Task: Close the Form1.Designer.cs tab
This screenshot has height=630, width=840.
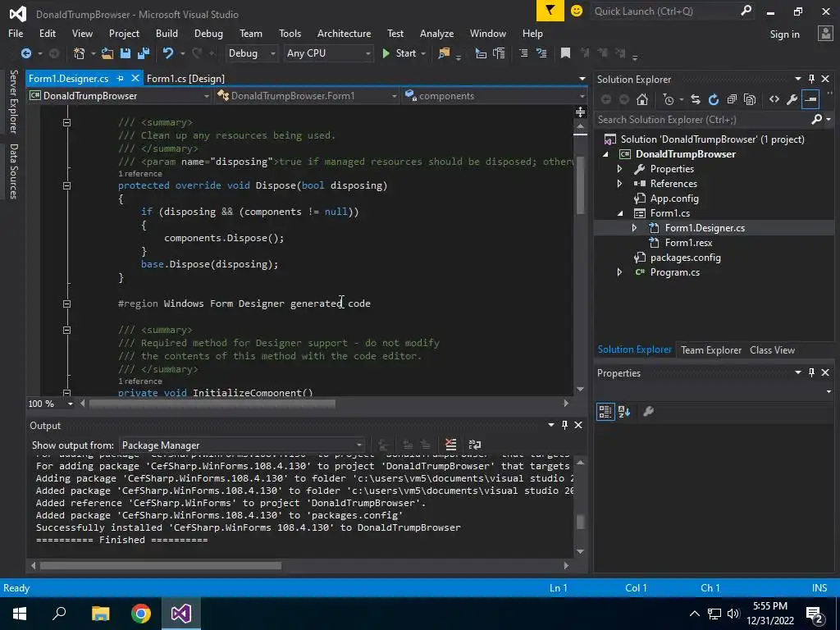Action: (x=135, y=78)
